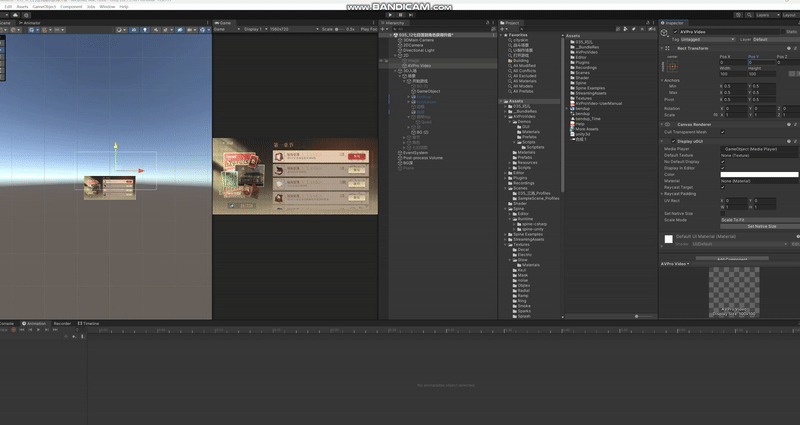
Task: Collapse the Rect Transform component
Action: pyautogui.click(x=662, y=48)
